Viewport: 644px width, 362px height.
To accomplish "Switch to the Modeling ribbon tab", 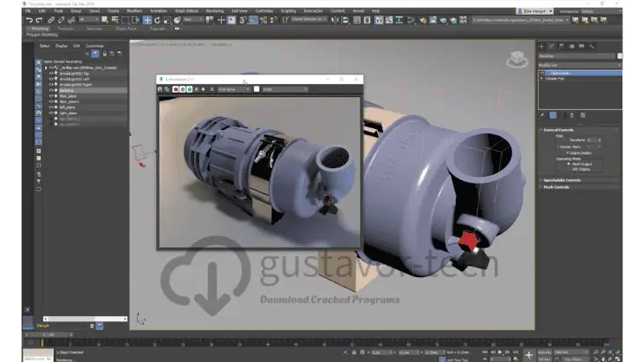I will coord(40,29).
